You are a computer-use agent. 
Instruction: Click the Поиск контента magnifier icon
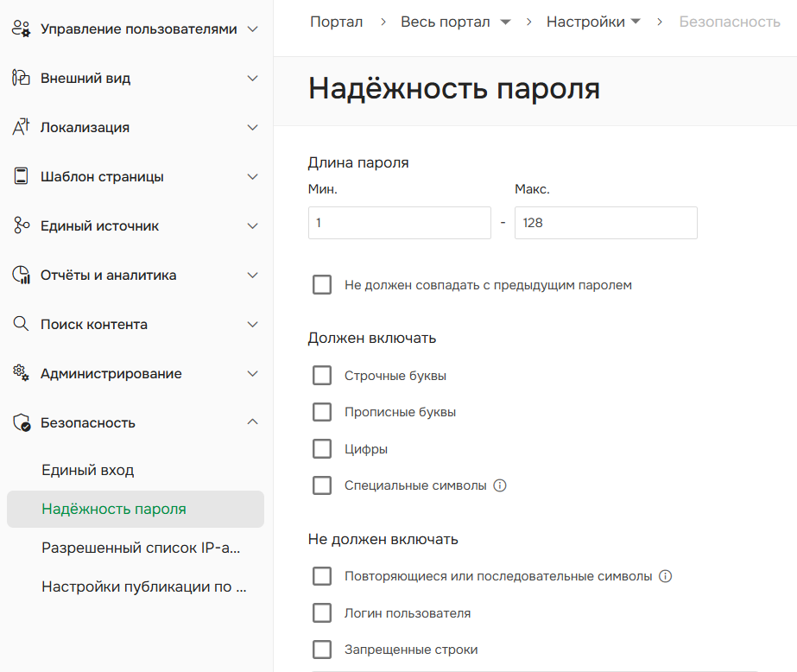(21, 324)
